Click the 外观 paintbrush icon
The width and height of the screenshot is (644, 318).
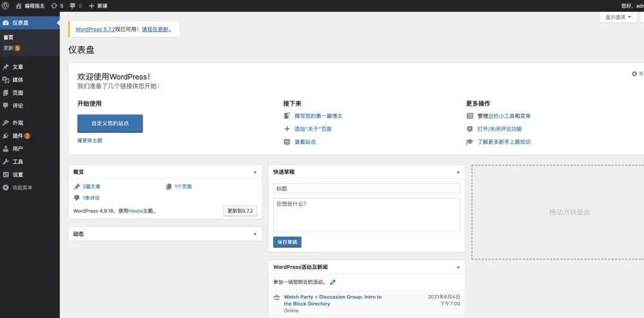6,123
